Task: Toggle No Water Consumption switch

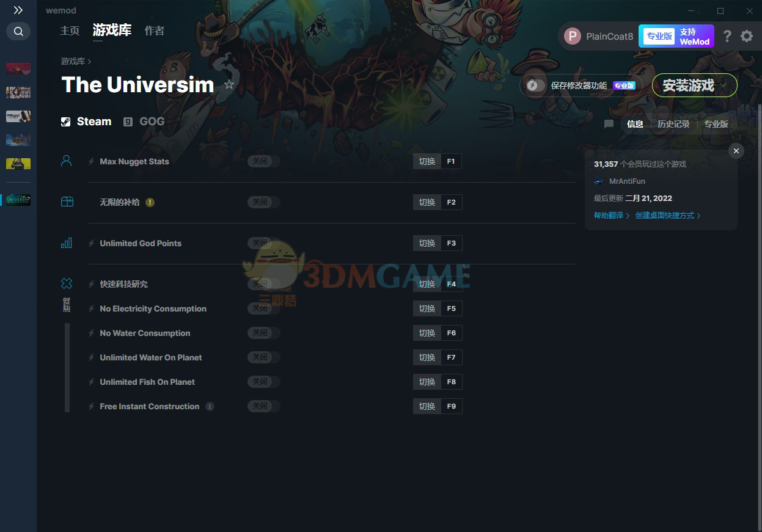Action: tap(263, 333)
